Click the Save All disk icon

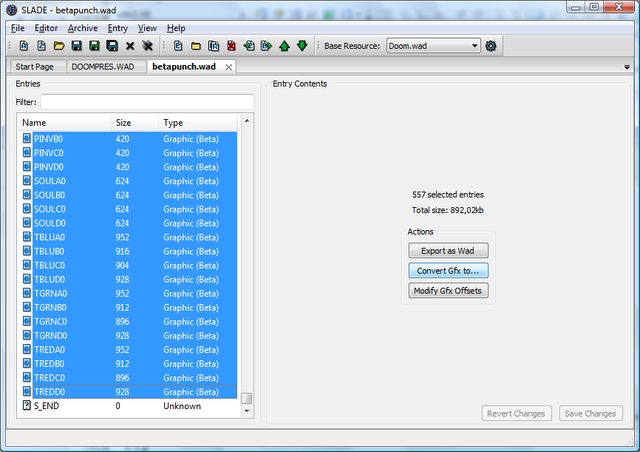pos(112,46)
